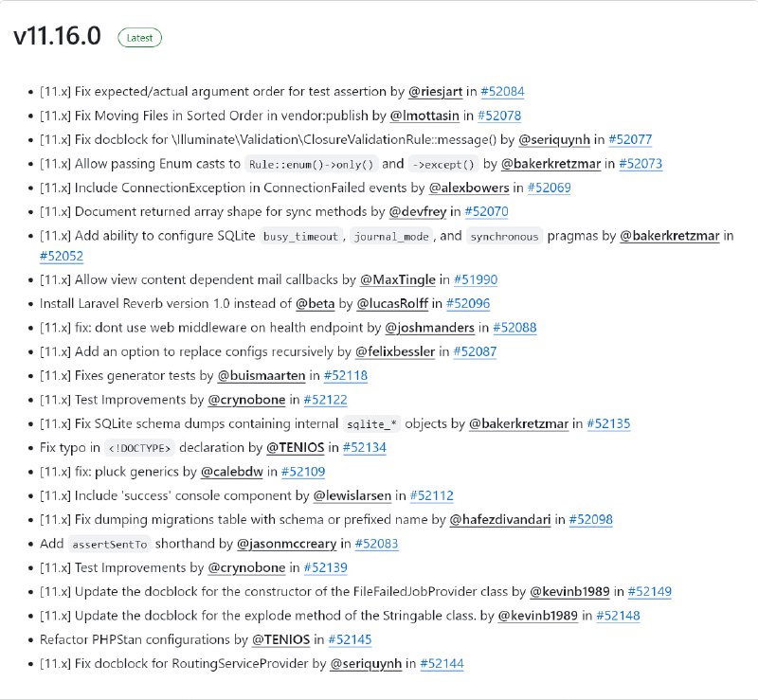This screenshot has height=700, width=758.
Task: Open @joshmanders profile link
Action: coord(429,328)
